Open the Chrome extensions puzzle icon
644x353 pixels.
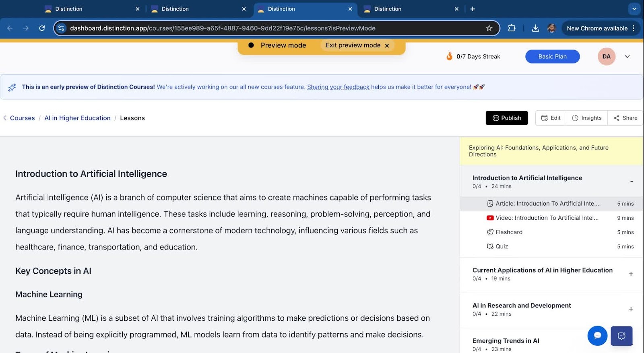512,28
